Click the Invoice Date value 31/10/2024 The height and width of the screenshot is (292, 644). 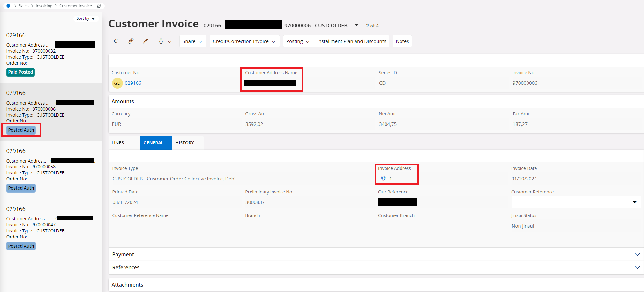click(x=524, y=179)
